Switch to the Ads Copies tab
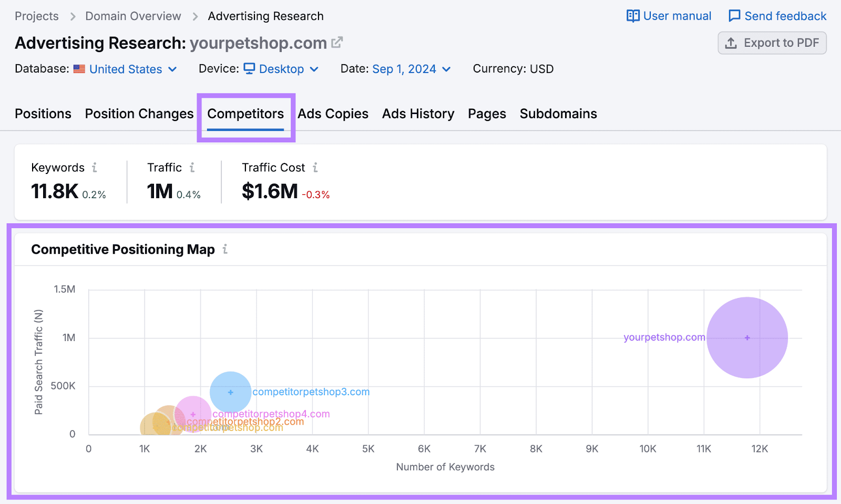 pyautogui.click(x=333, y=114)
